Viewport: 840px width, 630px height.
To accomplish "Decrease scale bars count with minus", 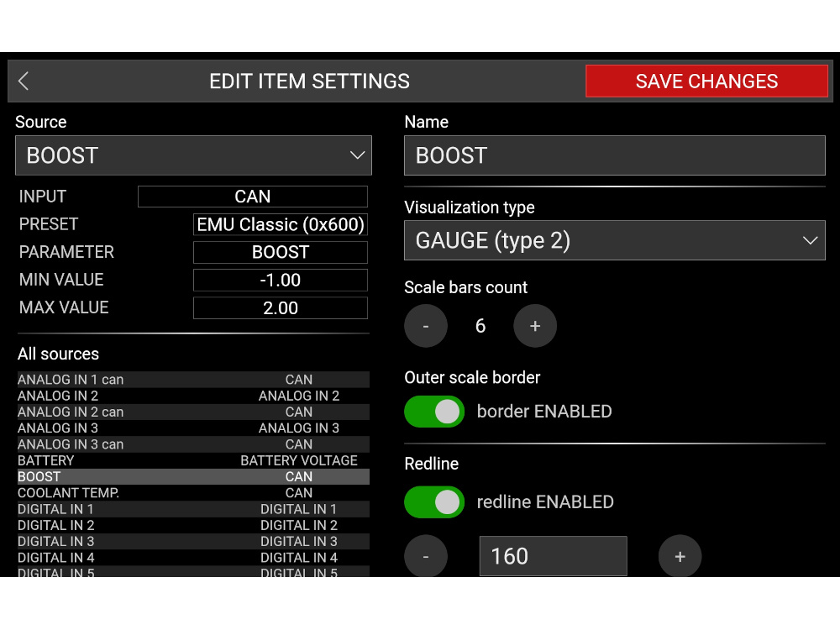I will [x=426, y=326].
